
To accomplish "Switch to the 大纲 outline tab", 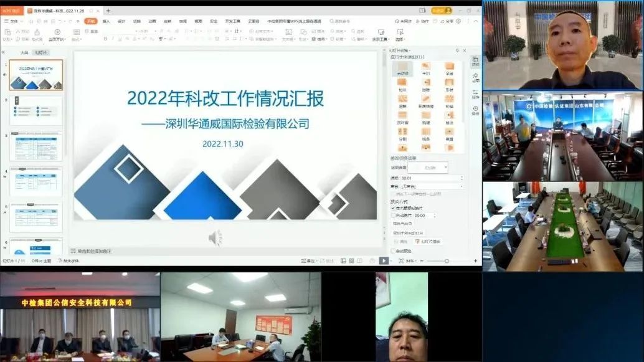I will pos(24,52).
